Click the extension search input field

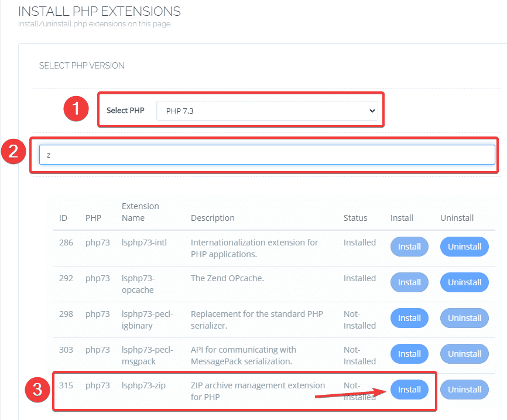[x=267, y=155]
